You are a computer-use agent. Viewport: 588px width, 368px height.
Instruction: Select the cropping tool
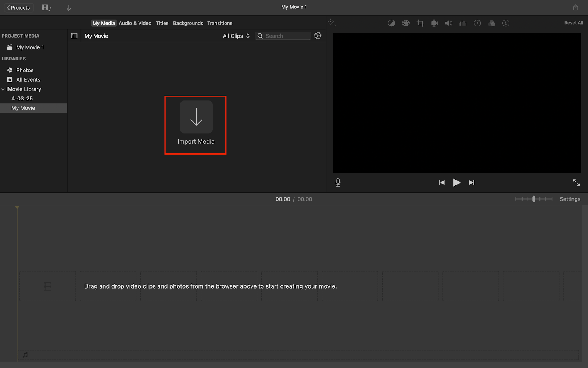(x=420, y=23)
